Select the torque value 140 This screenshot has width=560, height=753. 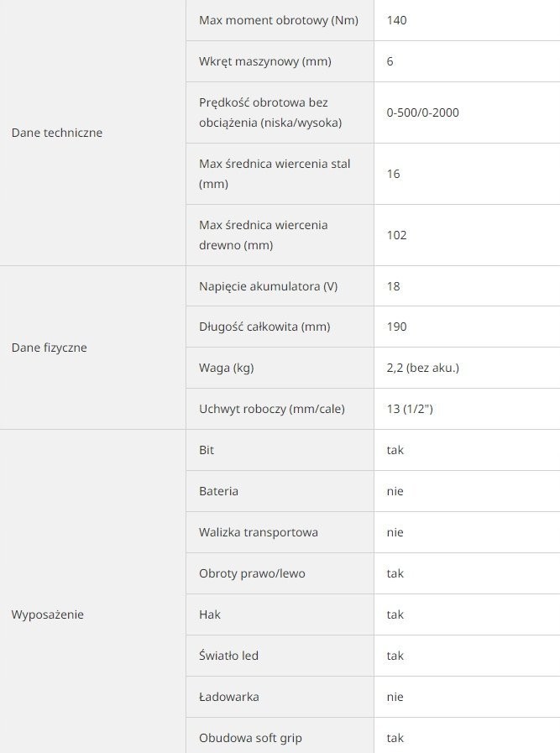click(x=397, y=20)
